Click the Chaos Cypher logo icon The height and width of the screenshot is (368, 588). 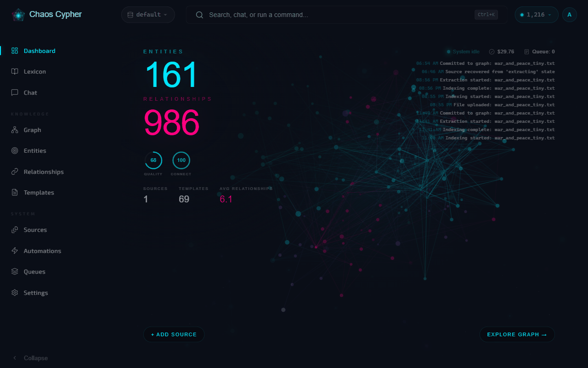(x=18, y=15)
